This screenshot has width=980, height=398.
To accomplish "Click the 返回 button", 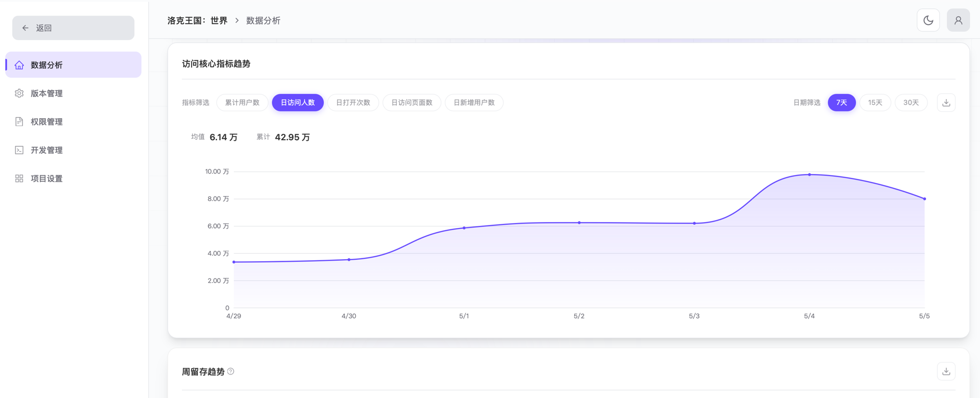I will coord(73,28).
